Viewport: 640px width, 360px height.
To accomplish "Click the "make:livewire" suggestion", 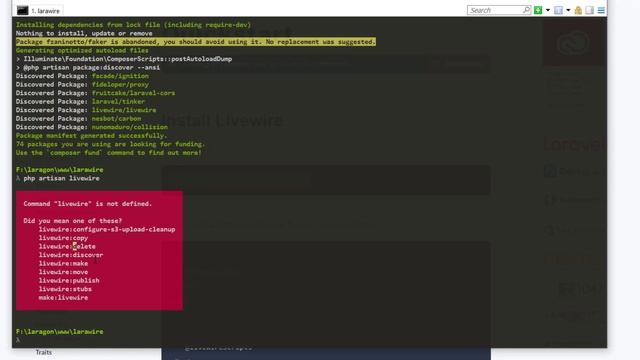I will tap(63, 298).
